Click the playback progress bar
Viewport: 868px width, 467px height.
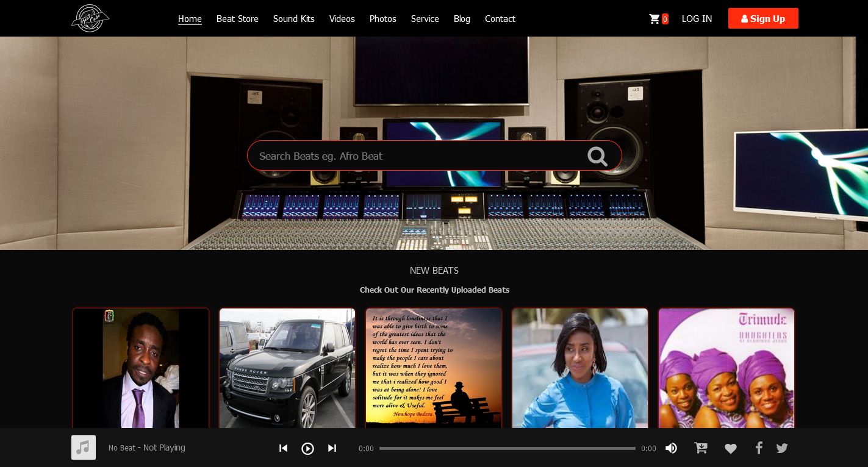[507, 448]
